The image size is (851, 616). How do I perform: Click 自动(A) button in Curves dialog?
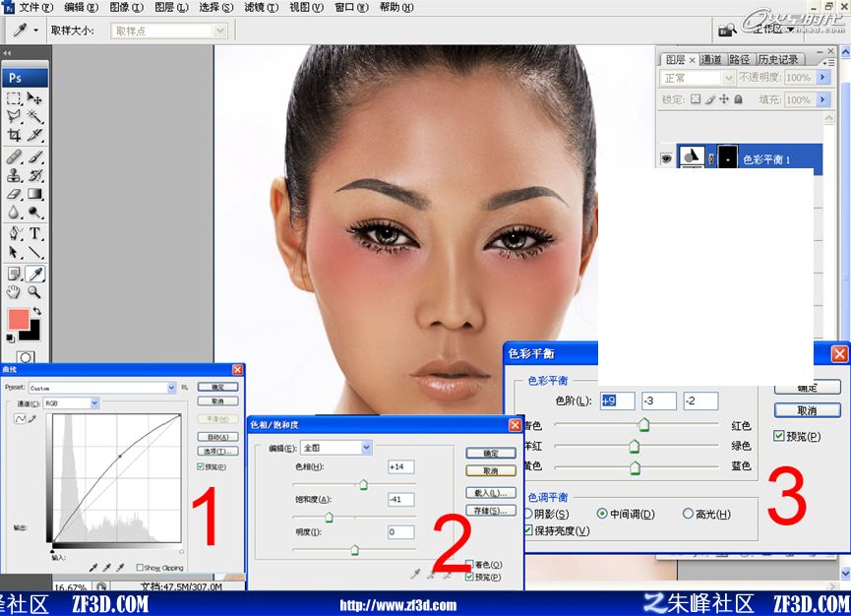217,437
